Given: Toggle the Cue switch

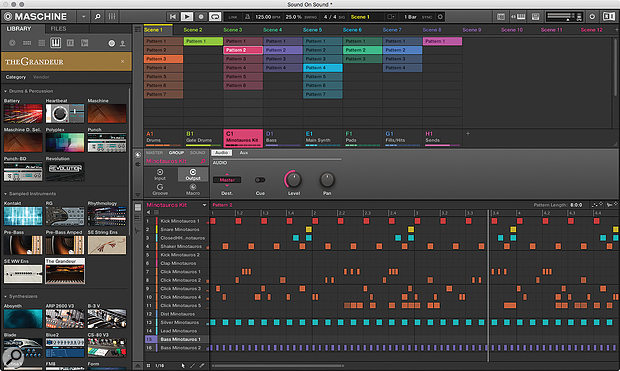Looking at the screenshot, I should click(260, 180).
